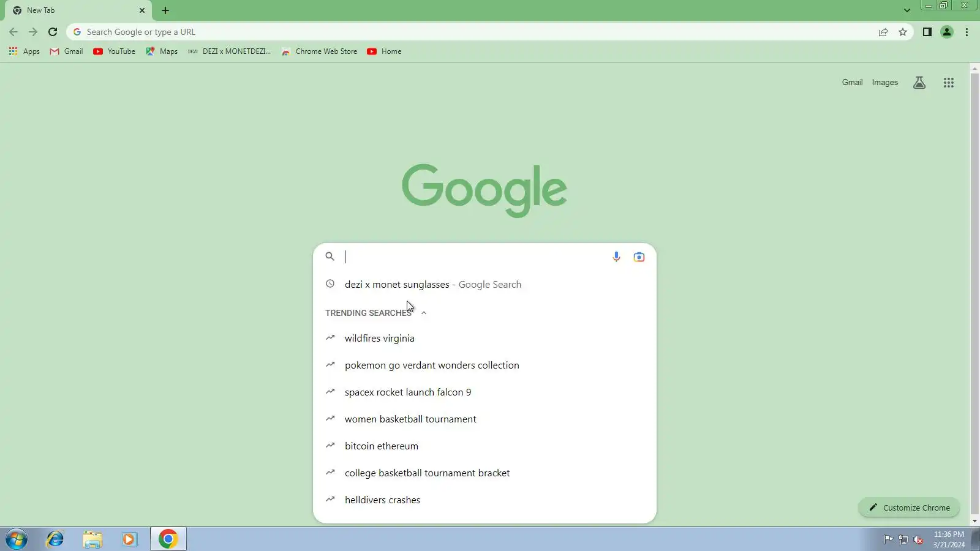
Task: Open Windows Explorer from the taskbar
Action: [x=92, y=539]
